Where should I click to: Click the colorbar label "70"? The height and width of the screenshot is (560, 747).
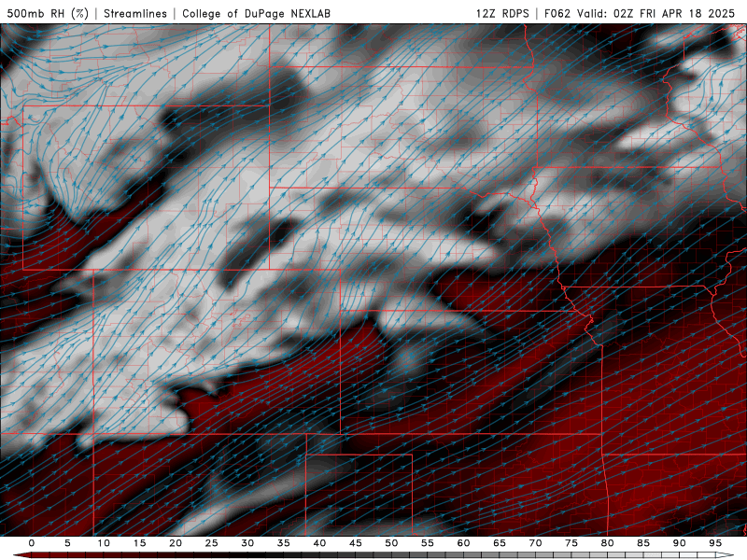535,543
